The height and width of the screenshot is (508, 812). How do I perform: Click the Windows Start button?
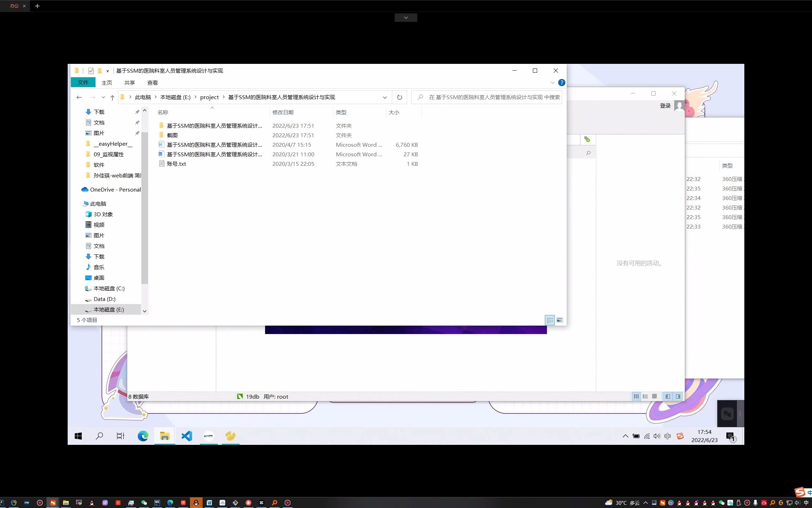pos(78,436)
